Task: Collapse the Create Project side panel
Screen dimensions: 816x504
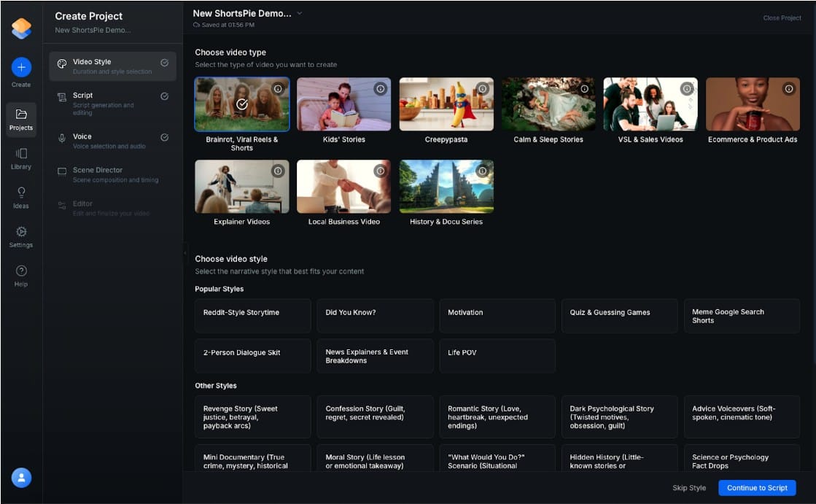Action: pyautogui.click(x=184, y=252)
